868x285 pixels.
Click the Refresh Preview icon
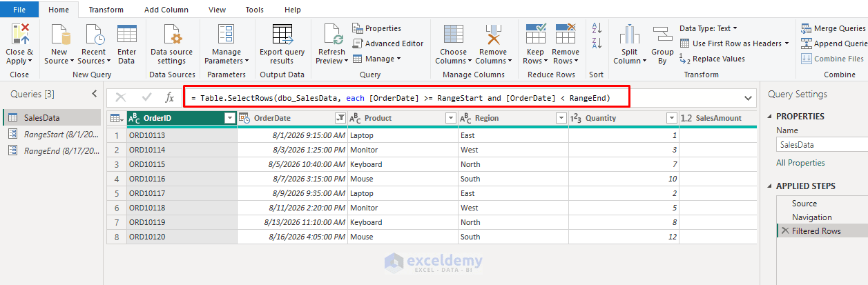pos(332,35)
